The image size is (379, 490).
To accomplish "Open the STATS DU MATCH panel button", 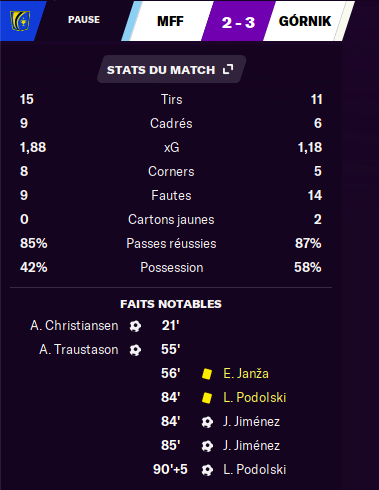I will click(171, 69).
